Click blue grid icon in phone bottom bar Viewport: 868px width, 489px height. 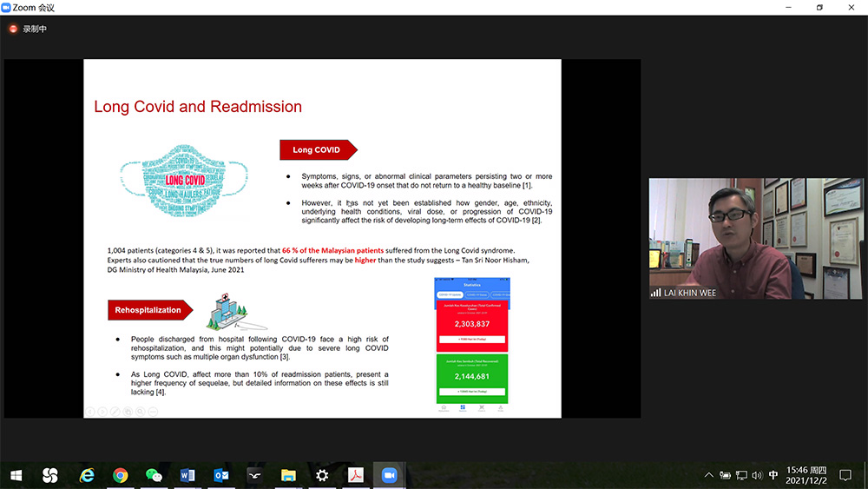pos(463,408)
